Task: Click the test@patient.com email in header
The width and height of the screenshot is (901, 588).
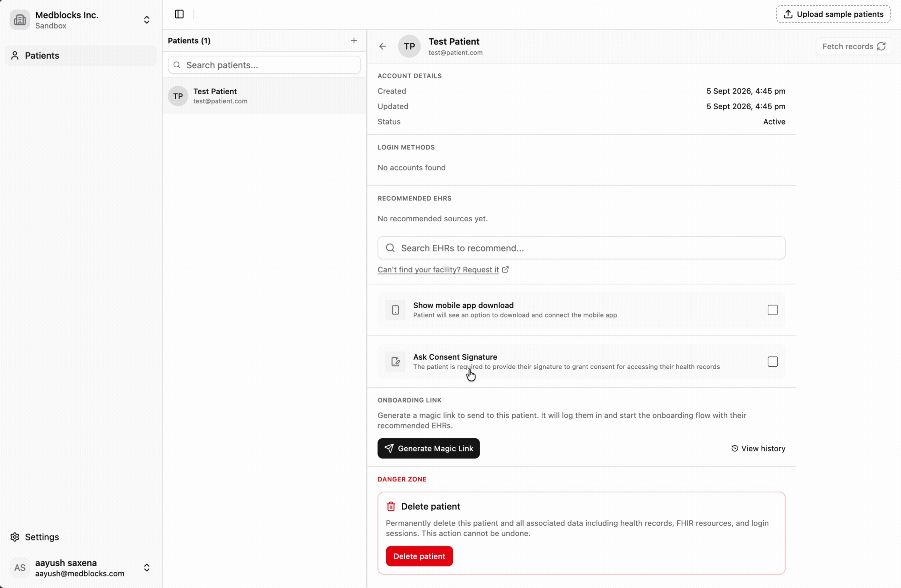Action: 455,53
